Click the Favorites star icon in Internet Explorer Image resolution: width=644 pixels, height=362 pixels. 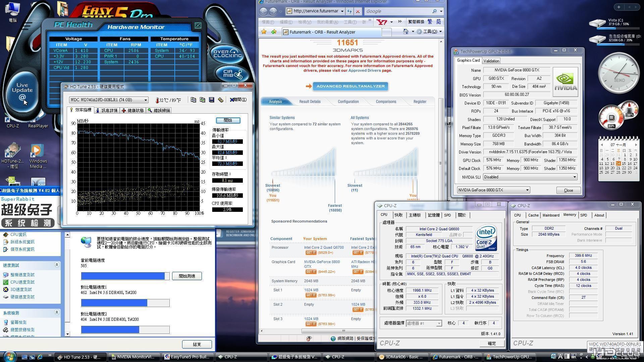coord(264,32)
